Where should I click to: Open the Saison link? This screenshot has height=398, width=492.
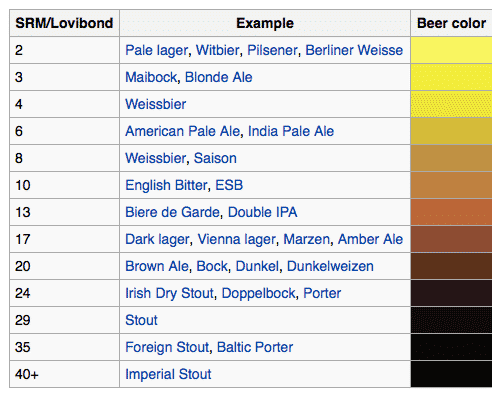click(x=215, y=158)
